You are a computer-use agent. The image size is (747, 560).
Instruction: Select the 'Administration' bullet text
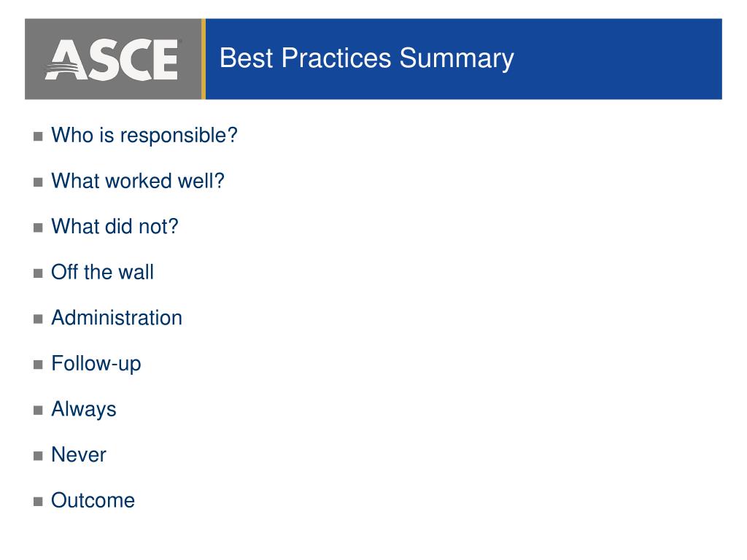(x=117, y=318)
